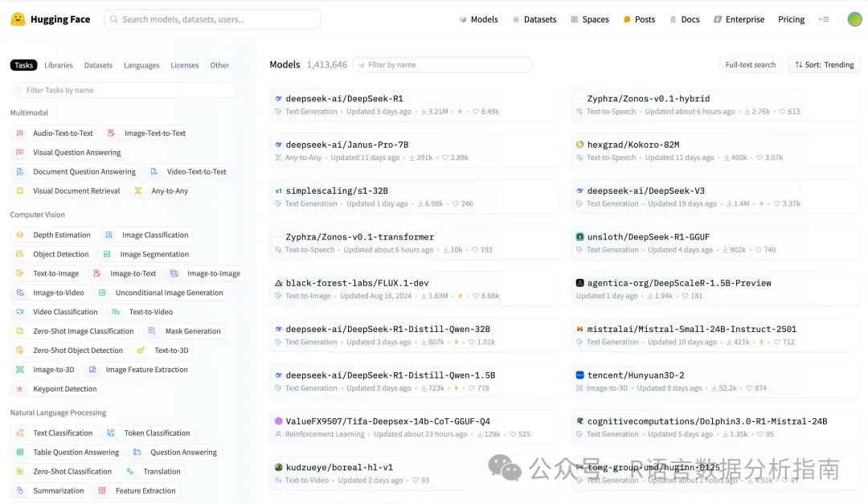Open Datasets in top navigation
Viewport: 868px width, 504px height.
[534, 19]
